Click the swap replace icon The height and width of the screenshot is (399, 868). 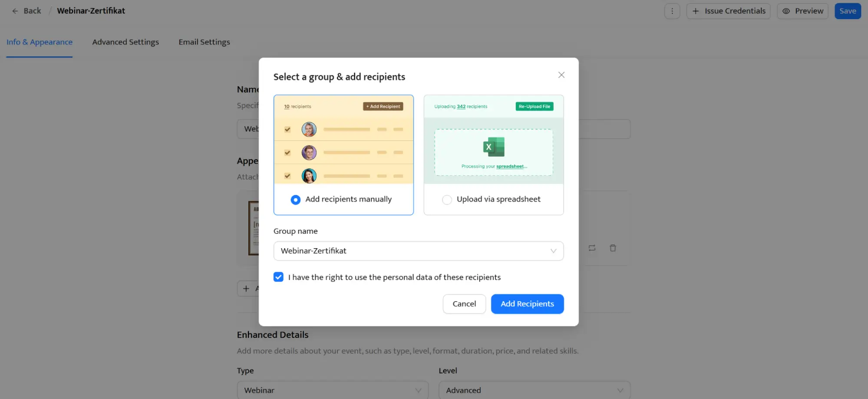point(592,248)
